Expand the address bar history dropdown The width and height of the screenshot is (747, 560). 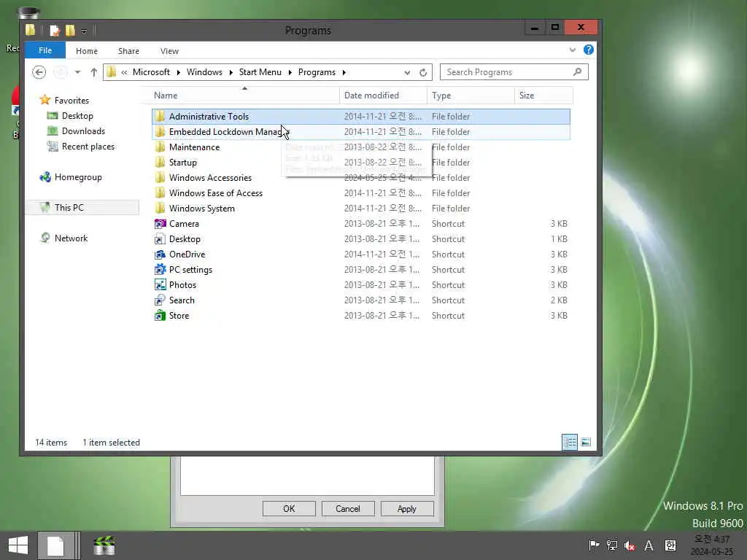click(407, 72)
